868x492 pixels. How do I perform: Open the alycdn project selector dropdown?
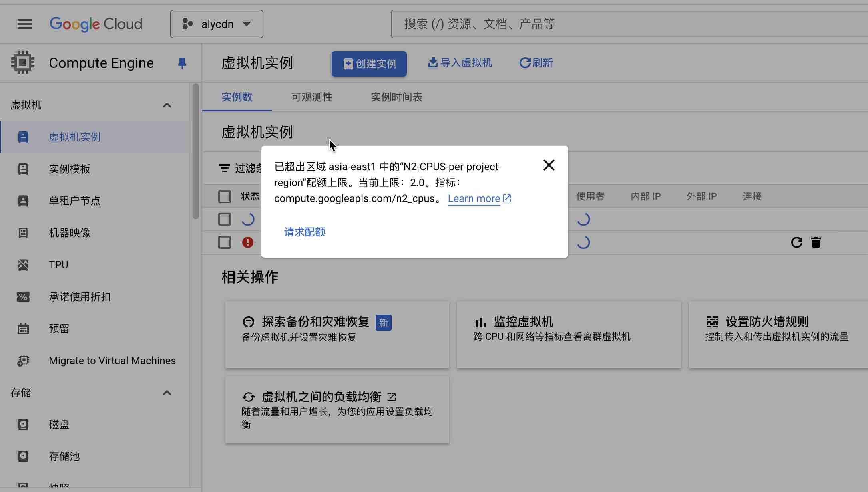coord(217,24)
